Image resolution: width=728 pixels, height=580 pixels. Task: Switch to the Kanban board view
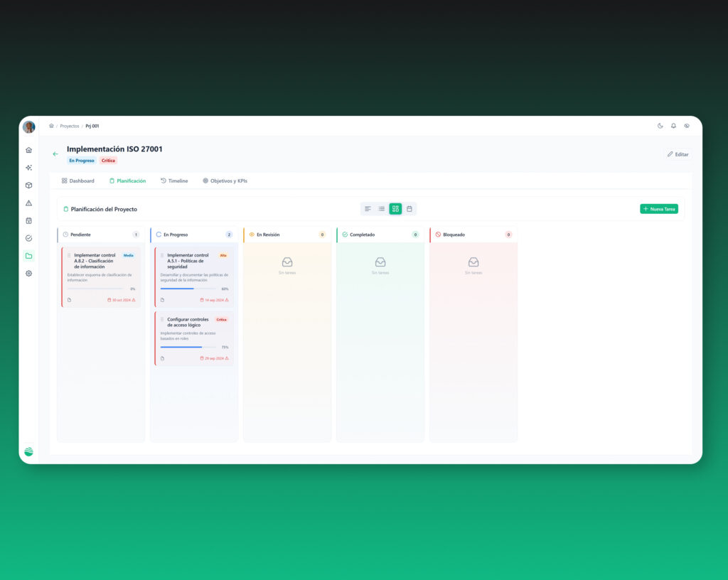pyautogui.click(x=395, y=209)
